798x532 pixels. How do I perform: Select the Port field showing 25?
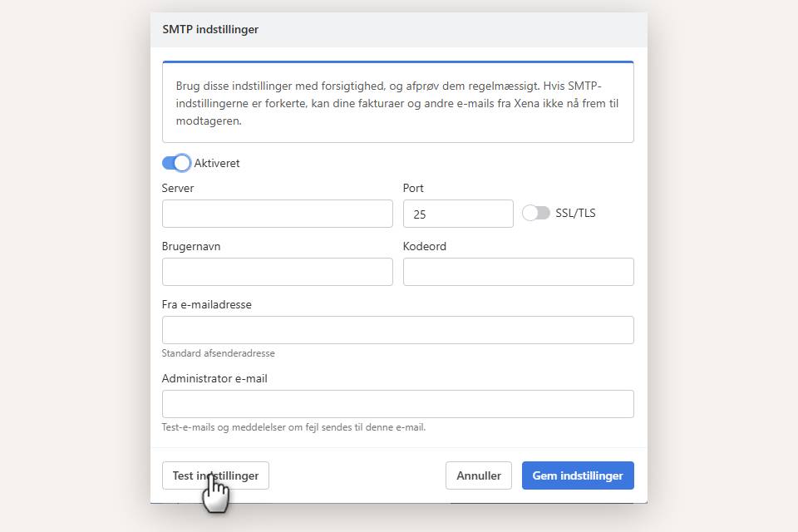458,213
